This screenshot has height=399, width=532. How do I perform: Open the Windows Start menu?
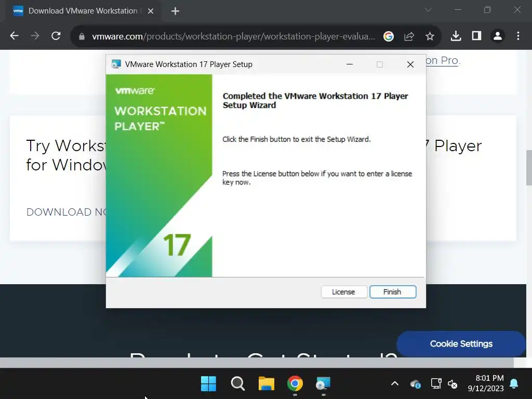208,384
